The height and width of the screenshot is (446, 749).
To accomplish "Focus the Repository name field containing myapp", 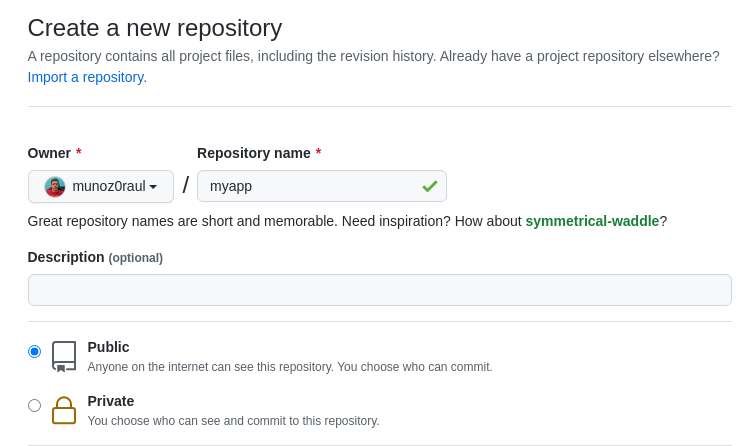I will coord(310,186).
